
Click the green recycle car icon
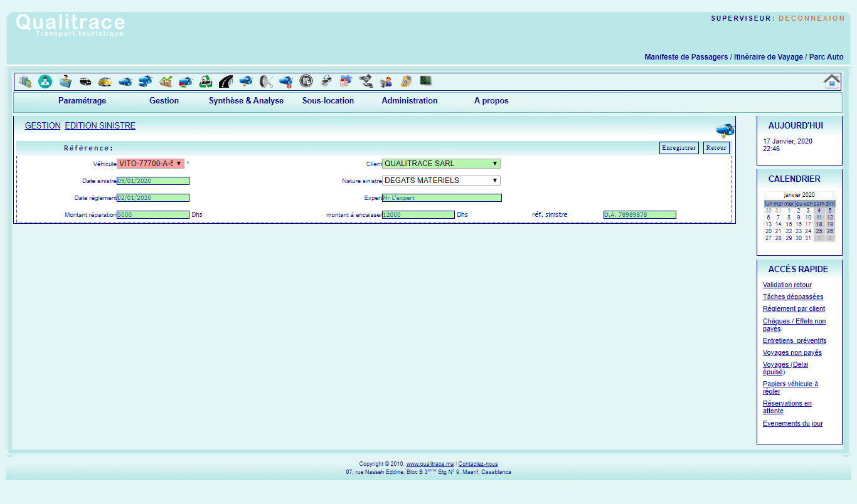coord(206,81)
